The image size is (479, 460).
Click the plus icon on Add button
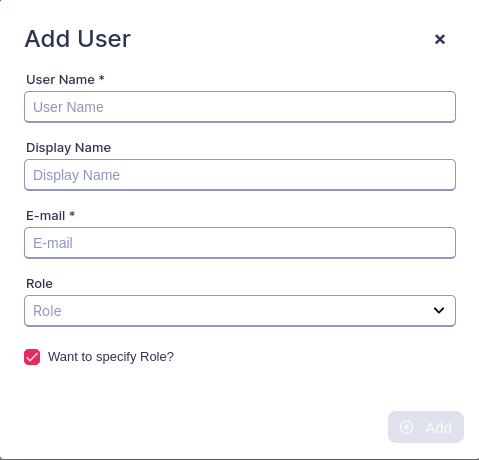click(x=406, y=427)
